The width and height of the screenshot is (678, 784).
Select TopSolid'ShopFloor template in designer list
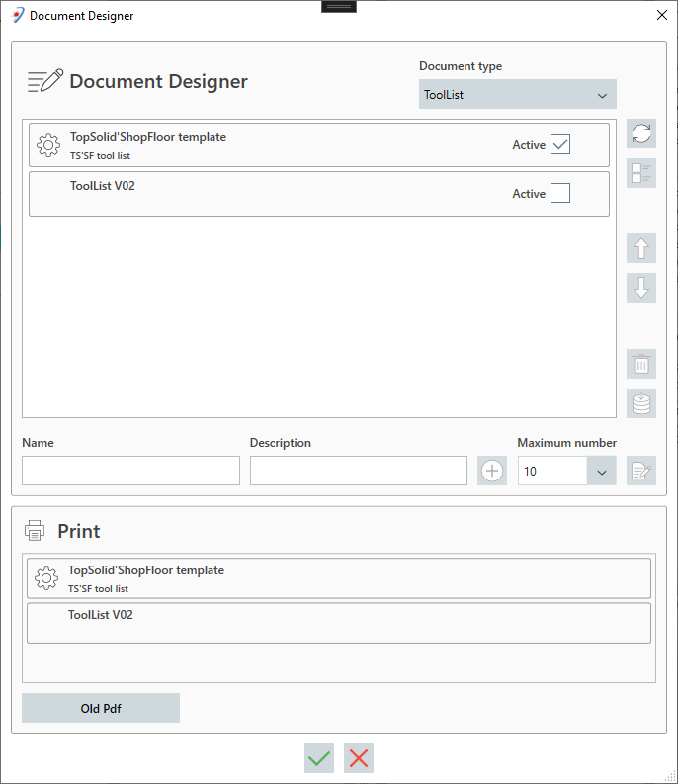click(x=319, y=145)
